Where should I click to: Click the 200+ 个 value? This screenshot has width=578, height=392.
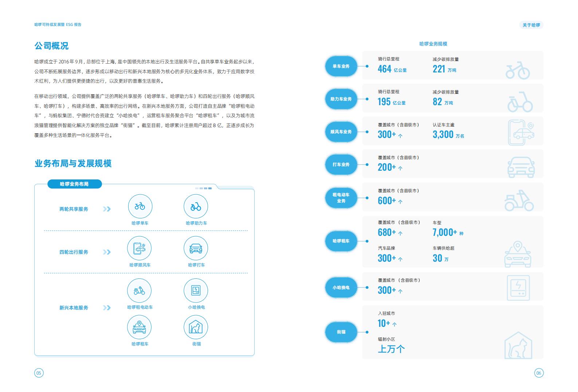pyautogui.click(x=390, y=167)
